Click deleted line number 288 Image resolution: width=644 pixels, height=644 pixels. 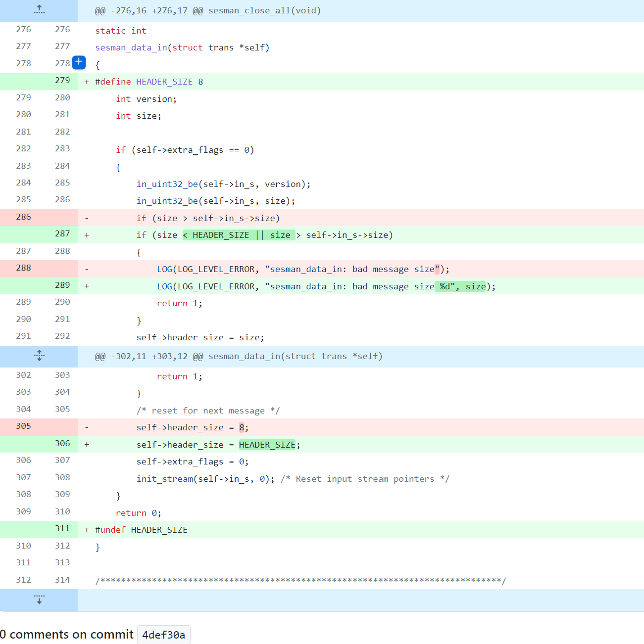click(x=23, y=268)
